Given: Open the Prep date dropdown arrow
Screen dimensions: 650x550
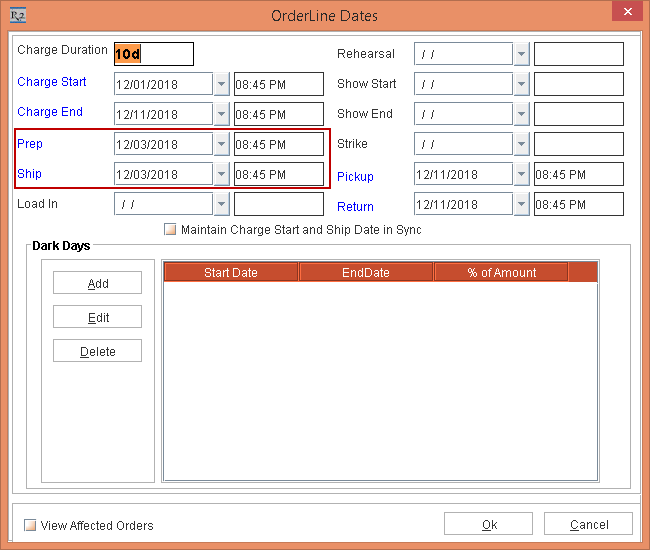Looking at the screenshot, I should (x=221, y=144).
